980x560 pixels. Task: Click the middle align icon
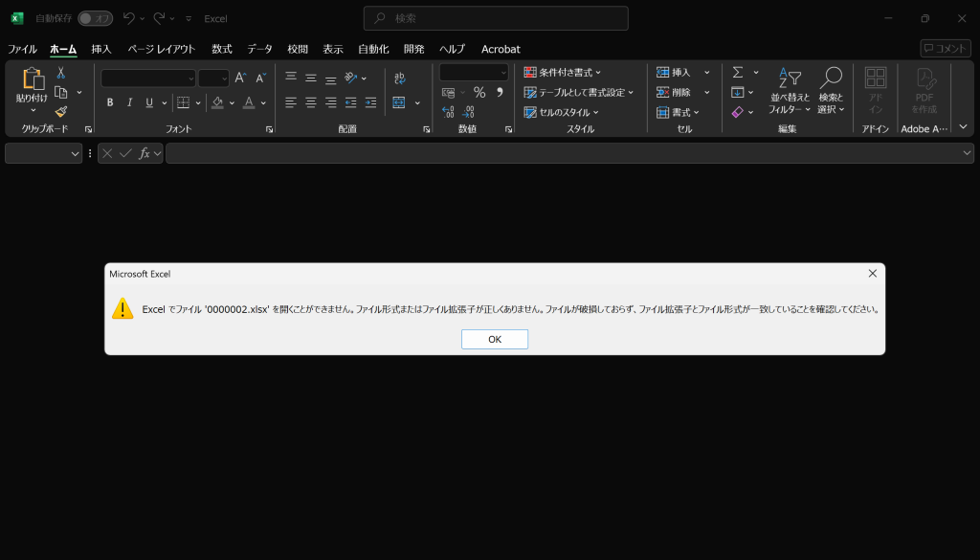[311, 78]
